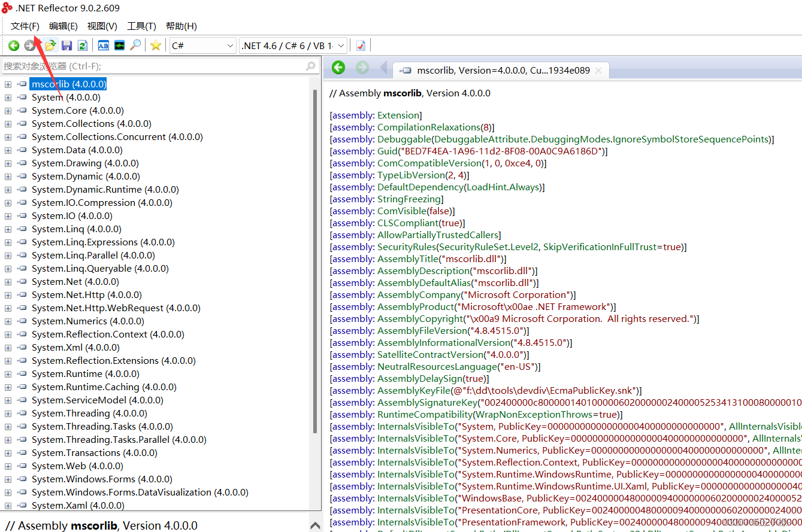Select System.Linq.Expressions (4.0.0.0) row
The width and height of the screenshot is (802, 532).
point(103,242)
